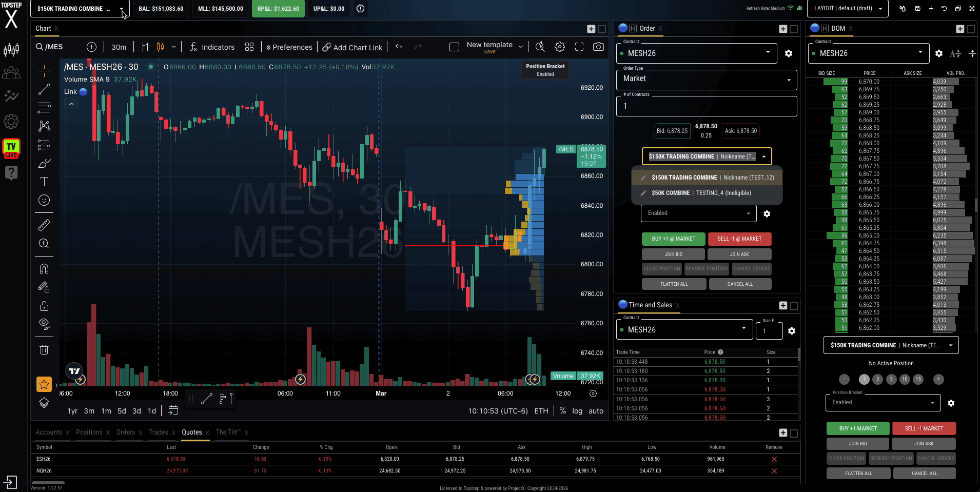Expand the 30m timeframe selector
Screen dimensions: 980x492
click(119, 47)
